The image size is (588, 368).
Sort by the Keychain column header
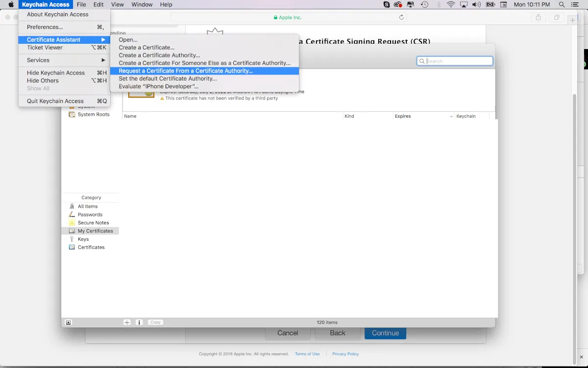pyautogui.click(x=472, y=116)
